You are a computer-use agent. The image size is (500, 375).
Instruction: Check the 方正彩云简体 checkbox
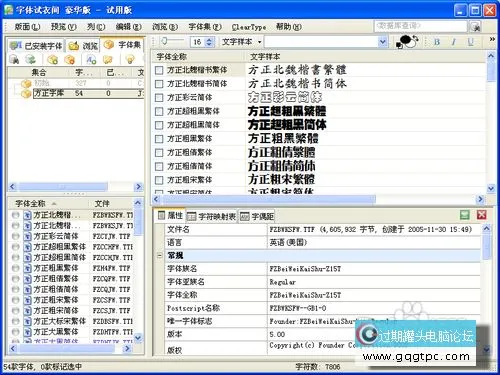click(x=159, y=98)
